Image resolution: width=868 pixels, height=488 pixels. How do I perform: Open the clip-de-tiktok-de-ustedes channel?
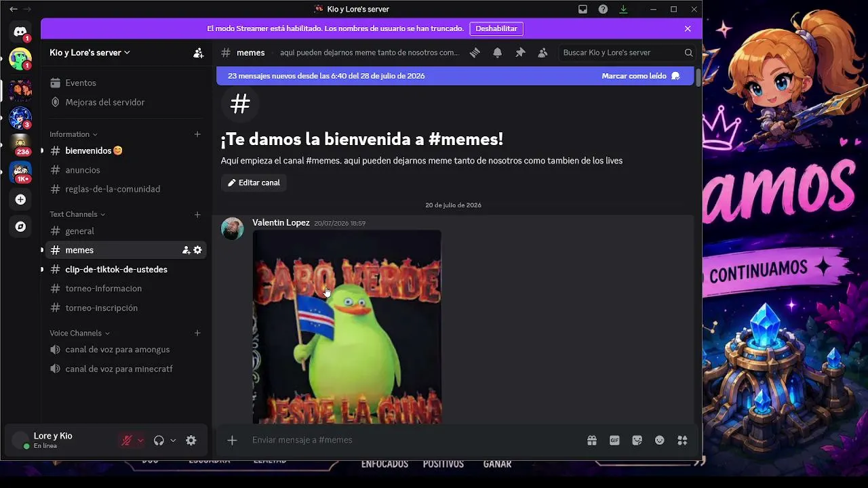point(126,269)
